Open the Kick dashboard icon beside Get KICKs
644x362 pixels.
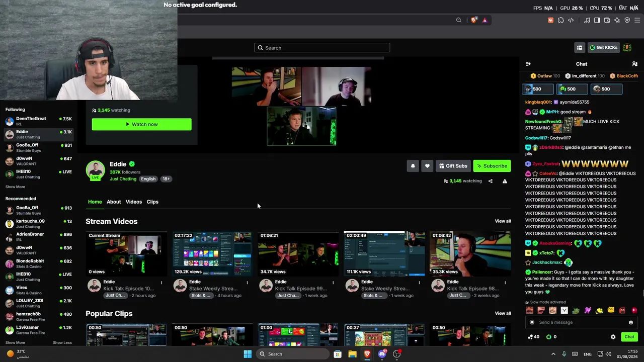(x=580, y=47)
